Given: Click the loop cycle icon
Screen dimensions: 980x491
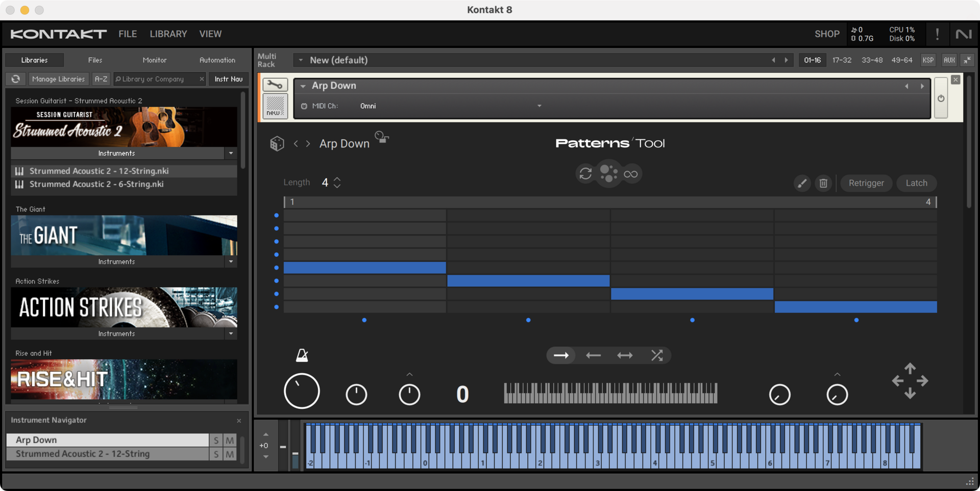Looking at the screenshot, I should tap(585, 174).
